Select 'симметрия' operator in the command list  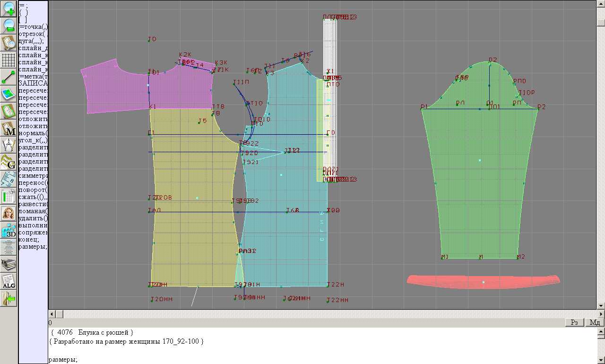coord(33,175)
